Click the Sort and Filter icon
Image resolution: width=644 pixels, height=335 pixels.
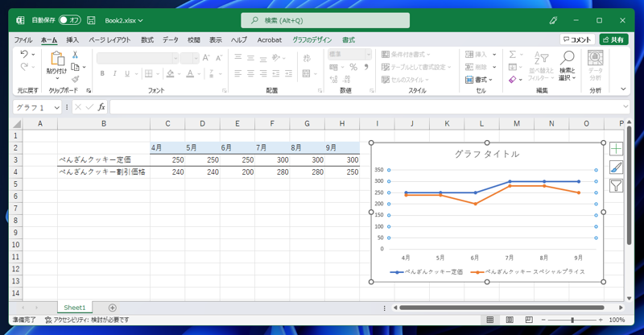pos(541,58)
